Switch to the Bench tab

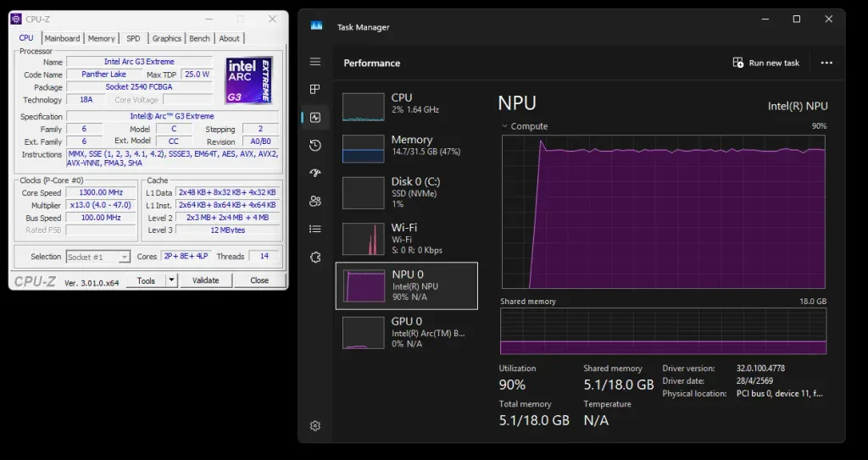point(199,38)
